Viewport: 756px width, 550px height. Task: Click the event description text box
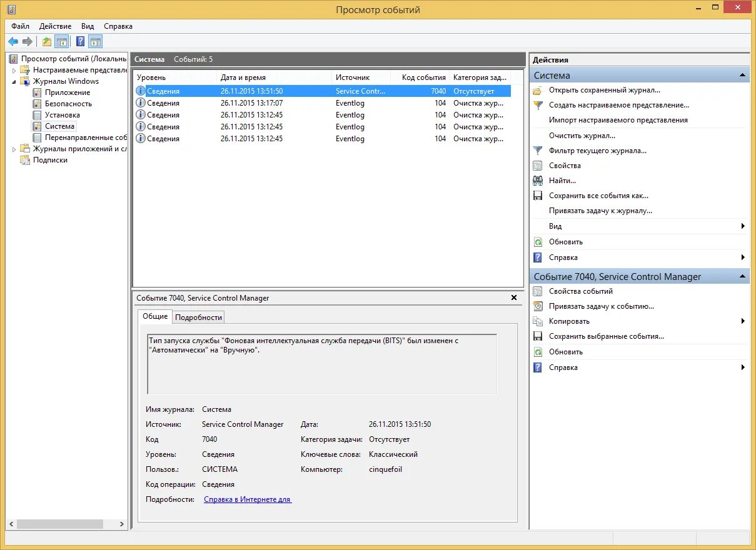pos(322,364)
